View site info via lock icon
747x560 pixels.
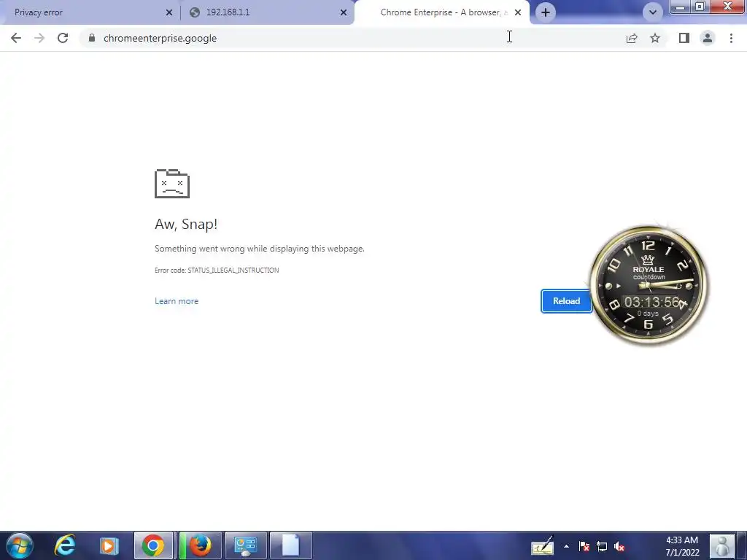(92, 38)
